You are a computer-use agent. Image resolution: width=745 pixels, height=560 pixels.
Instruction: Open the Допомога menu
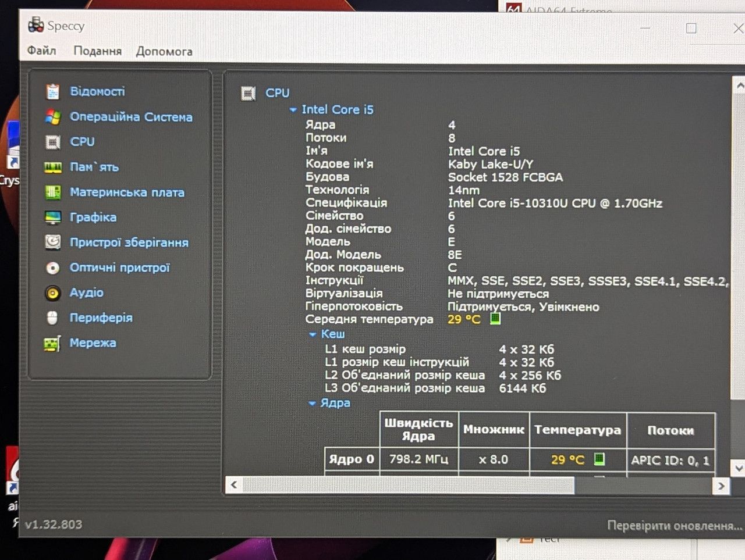tap(164, 51)
